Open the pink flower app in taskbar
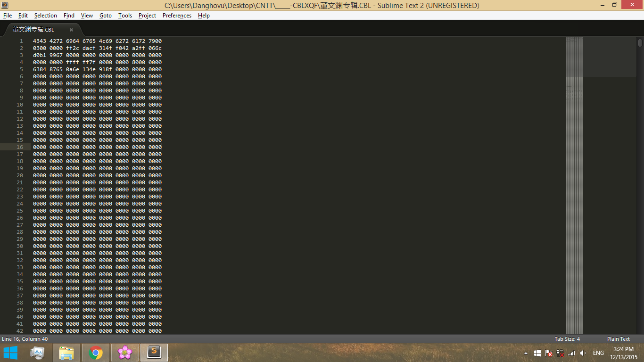644x362 pixels. coord(125,353)
